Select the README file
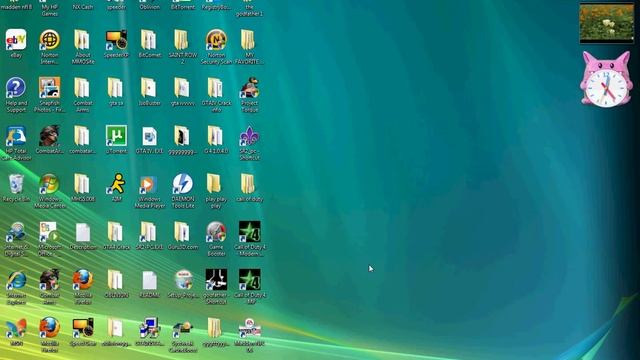Image resolution: width=640 pixels, height=360 pixels. (x=149, y=280)
